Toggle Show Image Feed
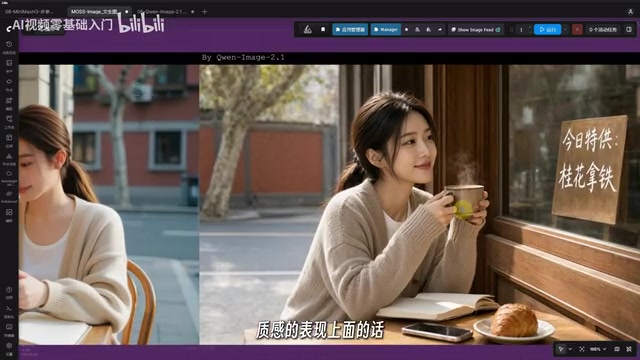 pyautogui.click(x=476, y=29)
